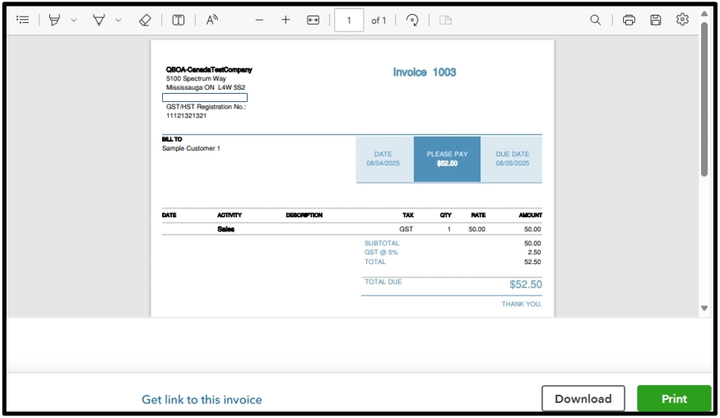Open the Find search icon
This screenshot has width=720, height=418.
coord(595,20)
